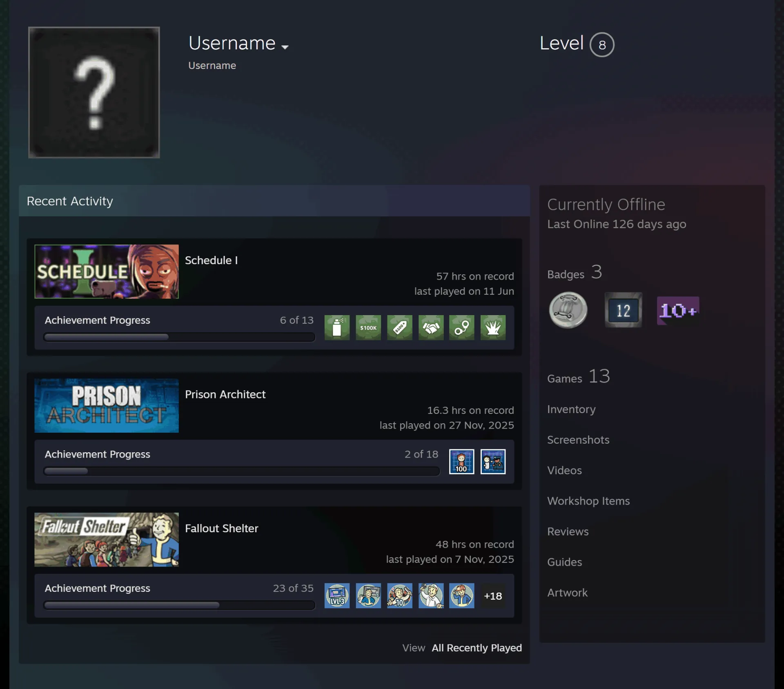
Task: Click the Last Online 126 days ago text
Action: pyautogui.click(x=617, y=224)
